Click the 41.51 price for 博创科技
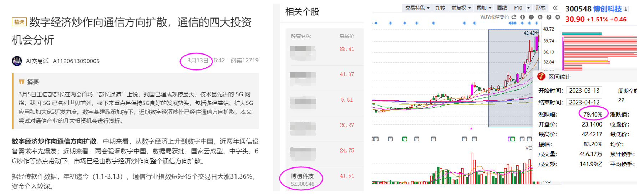This screenshot has width=644, height=196. coord(347,176)
